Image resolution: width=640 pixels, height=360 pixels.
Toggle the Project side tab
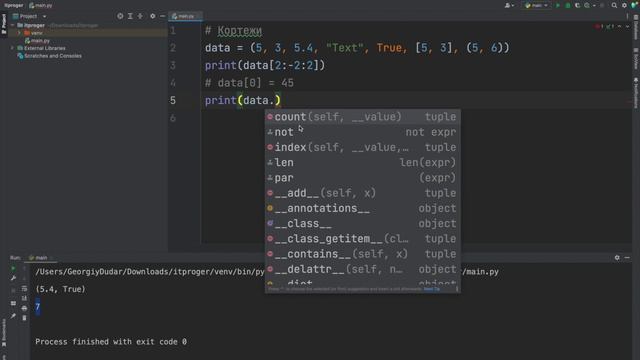(4, 24)
